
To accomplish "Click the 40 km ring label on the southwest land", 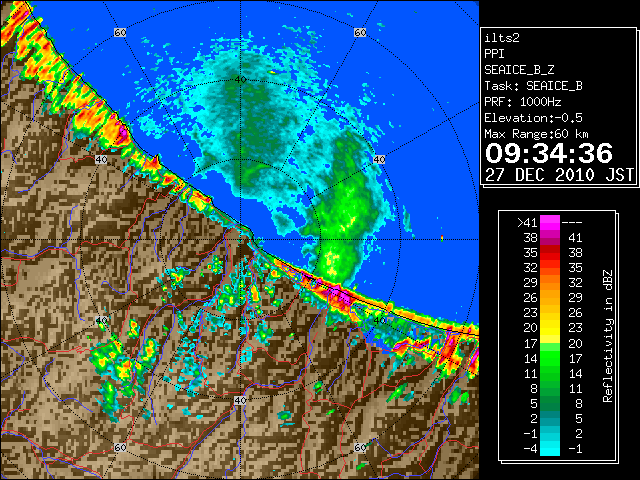I will click(x=101, y=320).
